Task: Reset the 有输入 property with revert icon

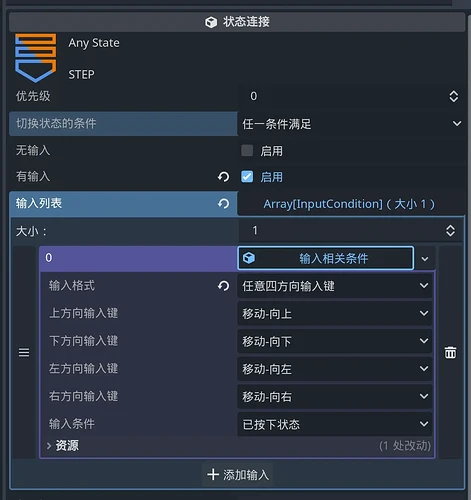Action: [x=224, y=177]
